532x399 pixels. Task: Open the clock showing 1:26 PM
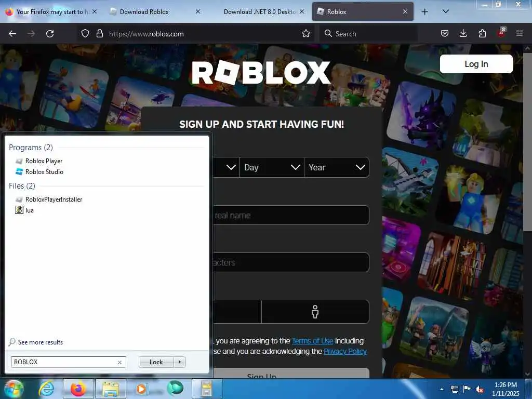pos(506,389)
